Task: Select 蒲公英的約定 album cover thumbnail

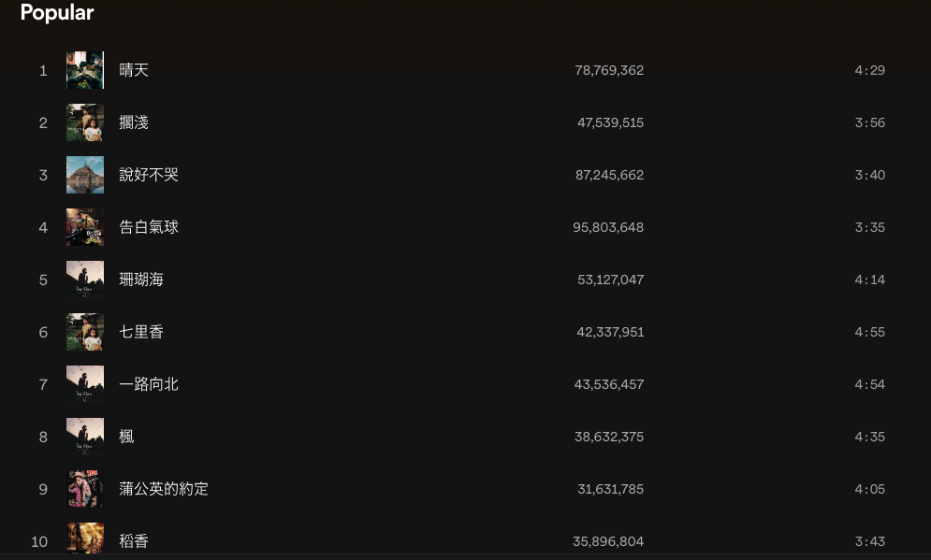Action: coord(85,489)
